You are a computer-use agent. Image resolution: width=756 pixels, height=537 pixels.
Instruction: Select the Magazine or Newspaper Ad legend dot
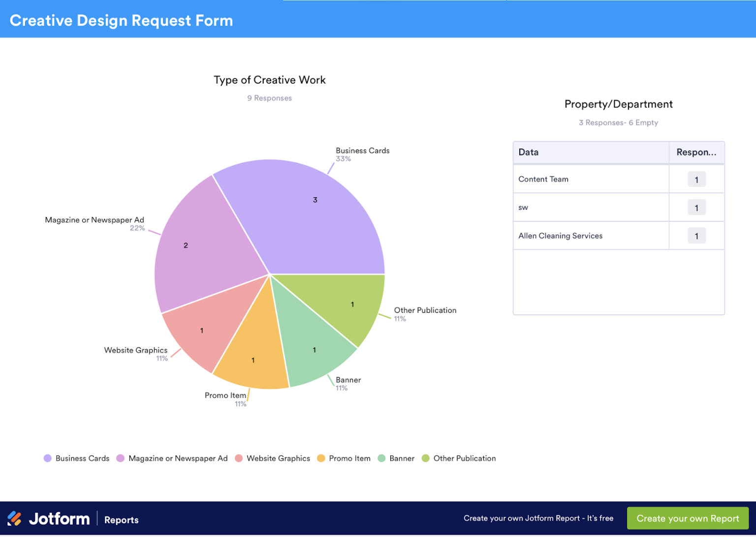coord(120,458)
